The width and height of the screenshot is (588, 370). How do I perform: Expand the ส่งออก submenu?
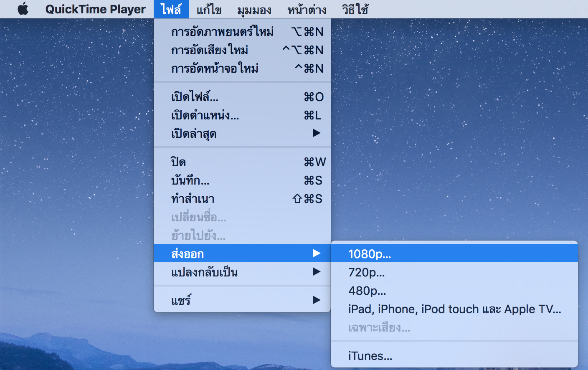tap(242, 253)
